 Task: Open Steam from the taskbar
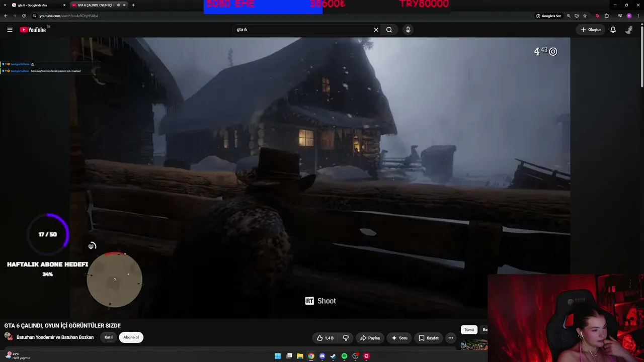pyautogui.click(x=333, y=356)
